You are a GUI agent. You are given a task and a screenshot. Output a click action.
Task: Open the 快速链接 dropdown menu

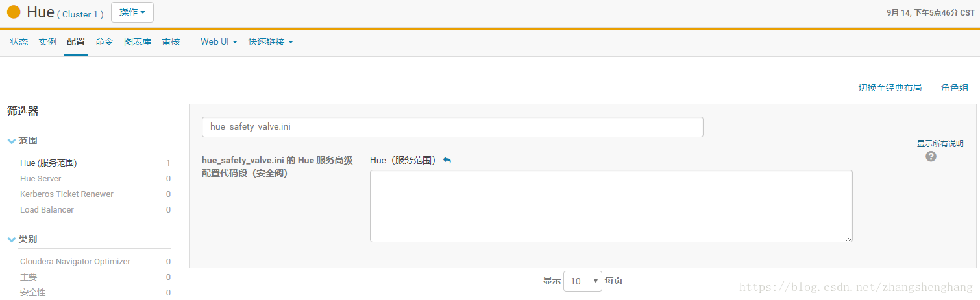(271, 41)
